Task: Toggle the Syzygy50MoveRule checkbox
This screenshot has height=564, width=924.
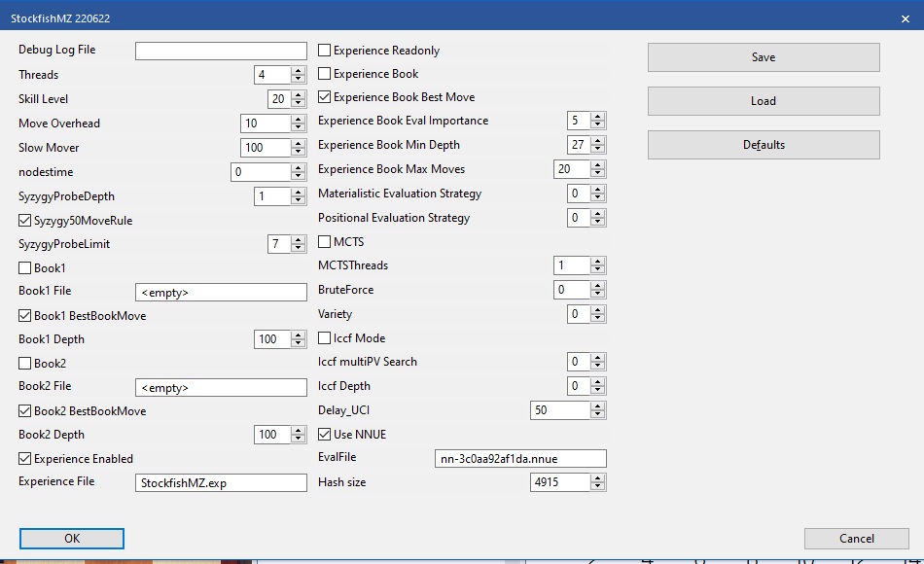Action: click(x=24, y=221)
